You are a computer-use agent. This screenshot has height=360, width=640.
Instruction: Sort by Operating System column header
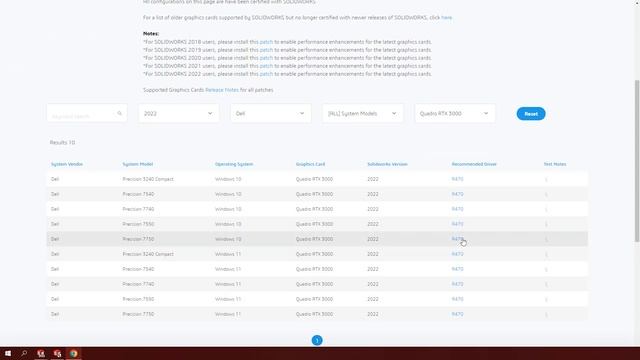pyautogui.click(x=234, y=164)
